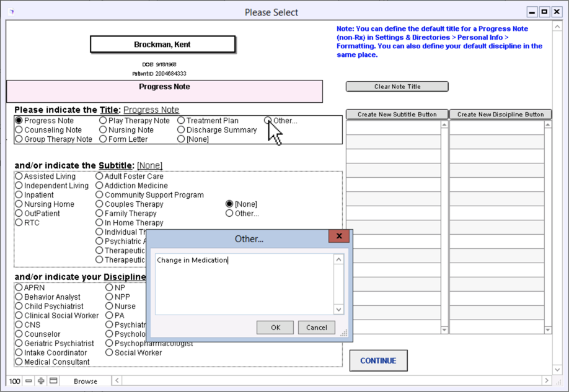Choose Discharge Summary as note title
This screenshot has height=392, width=569.
click(x=181, y=130)
